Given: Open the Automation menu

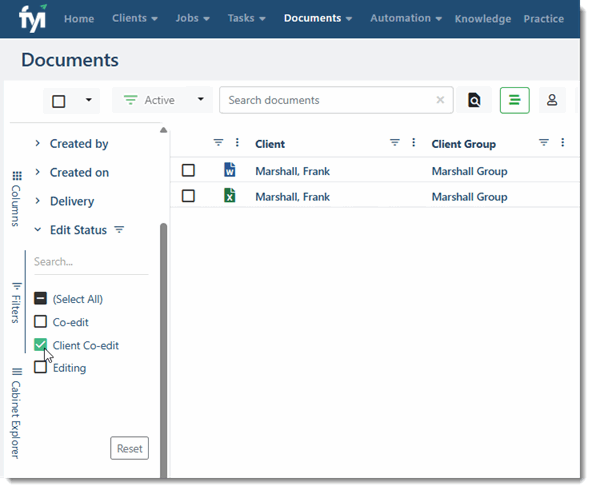Looking at the screenshot, I should point(406,18).
